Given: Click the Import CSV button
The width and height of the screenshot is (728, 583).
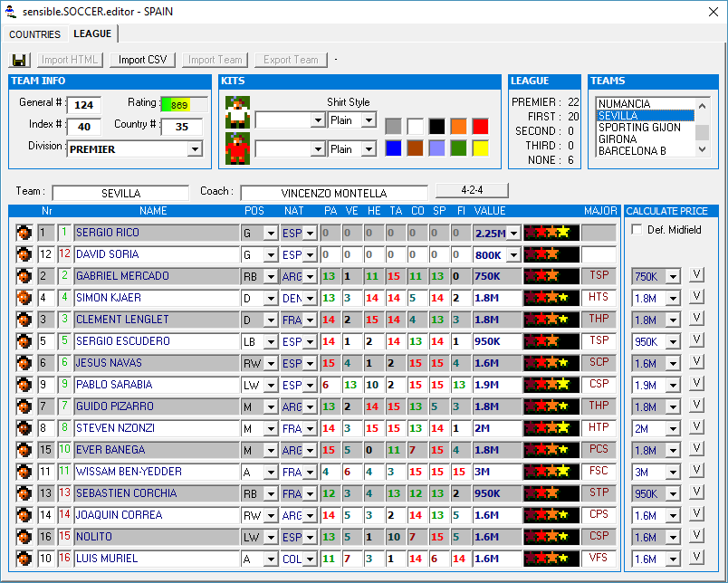Looking at the screenshot, I should (143, 60).
